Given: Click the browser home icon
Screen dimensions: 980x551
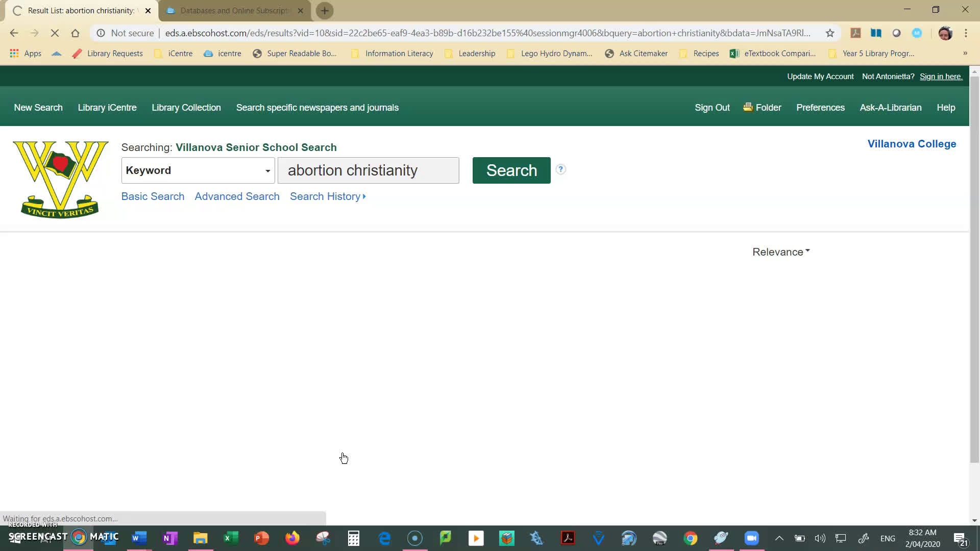Looking at the screenshot, I should [x=75, y=33].
